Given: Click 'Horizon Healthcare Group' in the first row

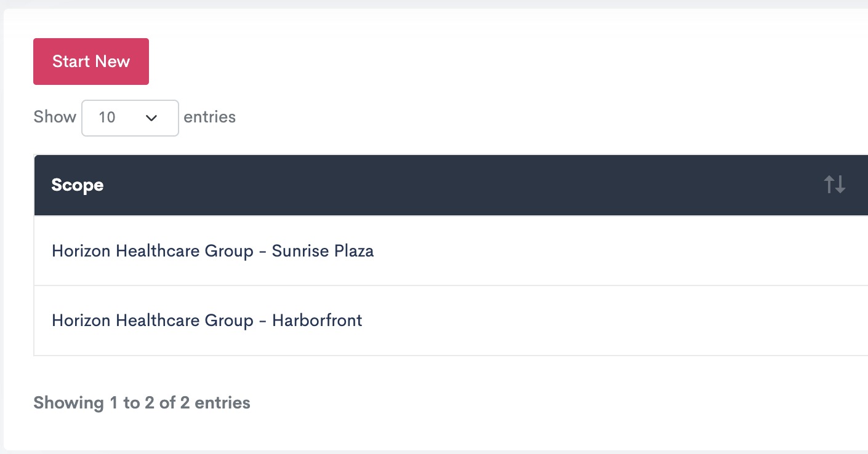Looking at the screenshot, I should [153, 251].
